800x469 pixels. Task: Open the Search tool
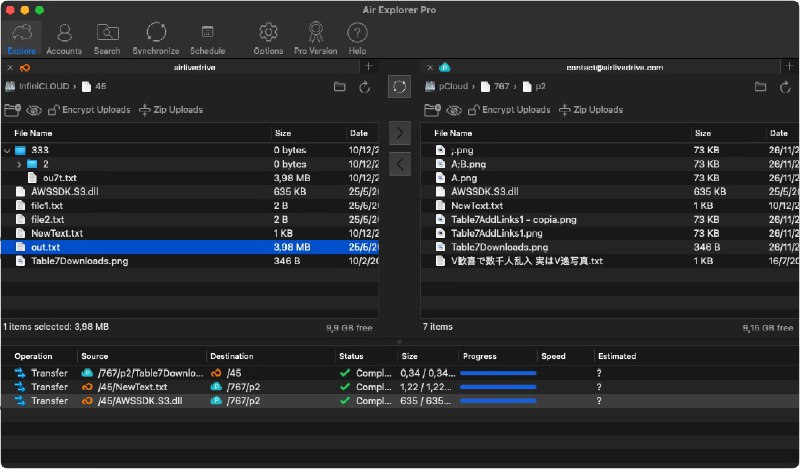[x=107, y=39]
